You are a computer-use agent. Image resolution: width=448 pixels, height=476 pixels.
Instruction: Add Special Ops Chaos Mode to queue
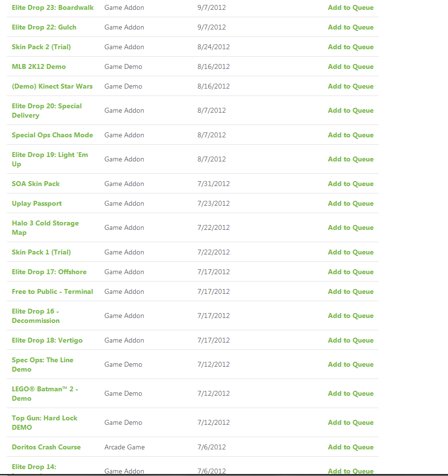coord(351,135)
